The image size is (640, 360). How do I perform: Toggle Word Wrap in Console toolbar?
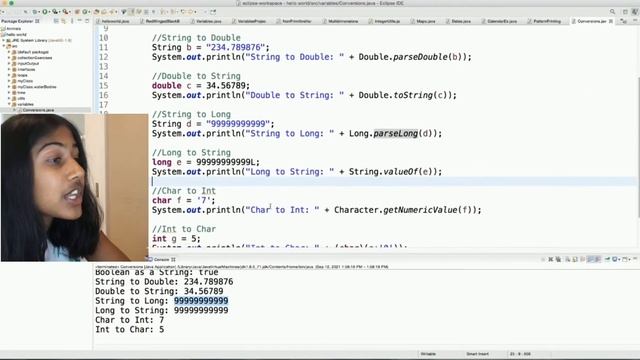tap(582, 259)
